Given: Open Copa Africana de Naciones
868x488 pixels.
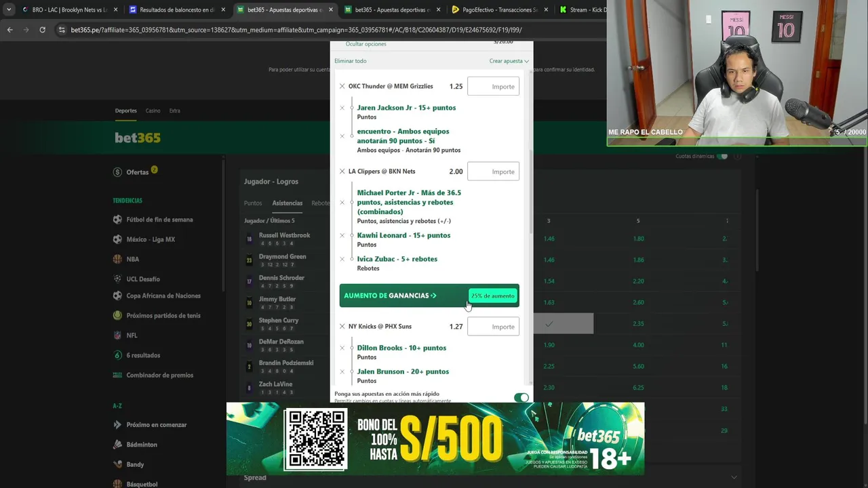Looking at the screenshot, I should tap(163, 296).
